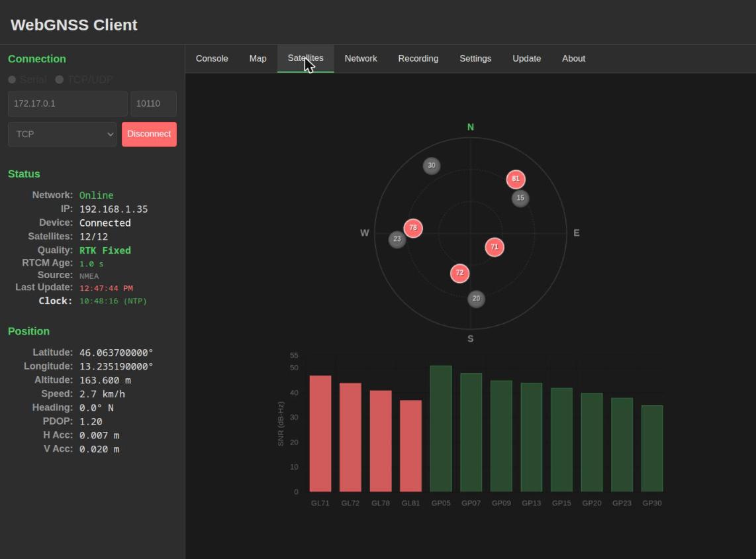Click the Disconnect button
The width and height of the screenshot is (756, 559).
tap(149, 134)
